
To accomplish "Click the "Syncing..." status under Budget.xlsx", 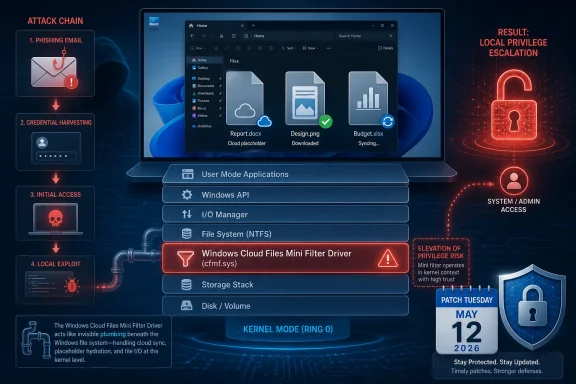I will pos(369,143).
